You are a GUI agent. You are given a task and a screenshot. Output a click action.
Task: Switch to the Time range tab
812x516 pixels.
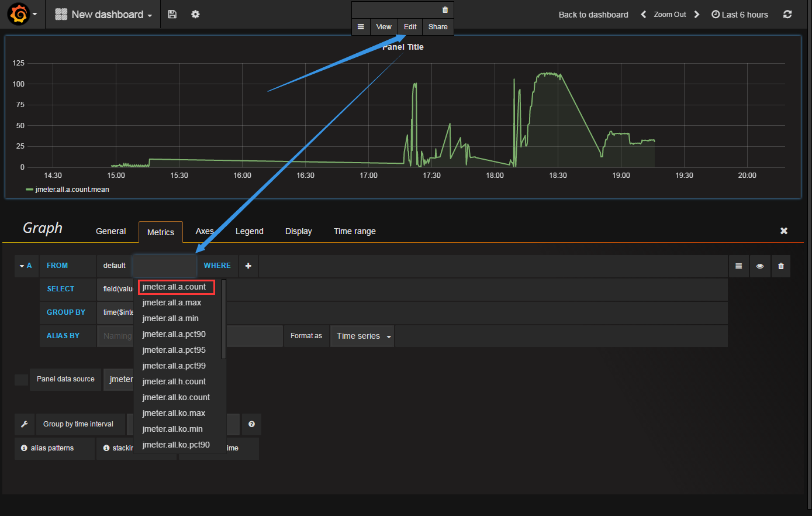355,231
